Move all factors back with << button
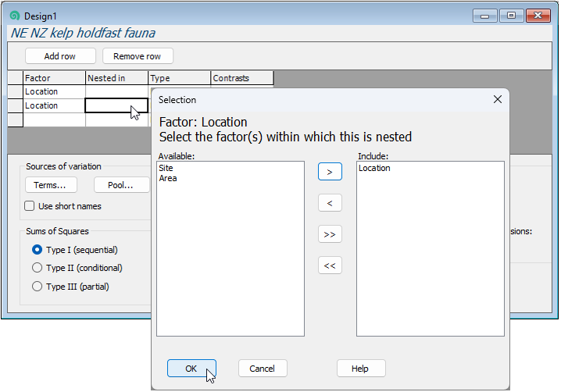Viewport: 561px width, 392px height. pyautogui.click(x=330, y=265)
